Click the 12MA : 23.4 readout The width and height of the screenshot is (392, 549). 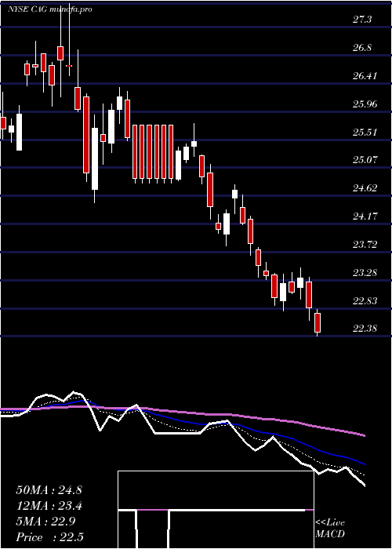[x=49, y=506]
